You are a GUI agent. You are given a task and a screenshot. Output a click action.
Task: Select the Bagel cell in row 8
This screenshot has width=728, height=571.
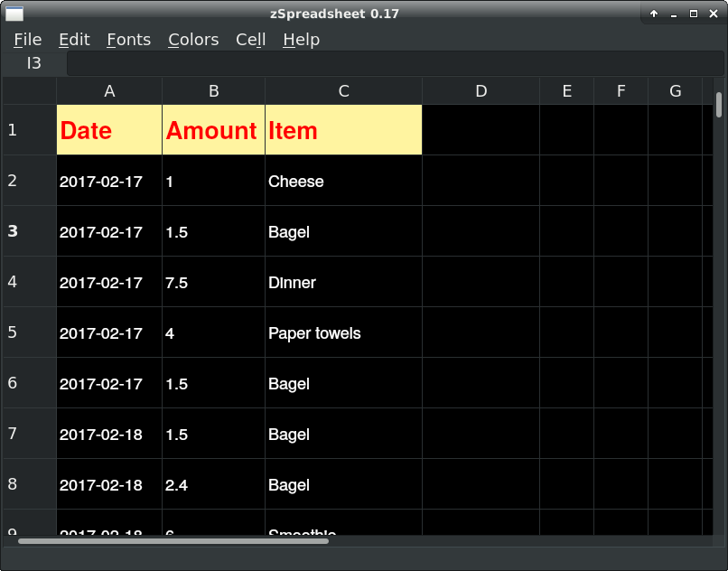click(343, 484)
